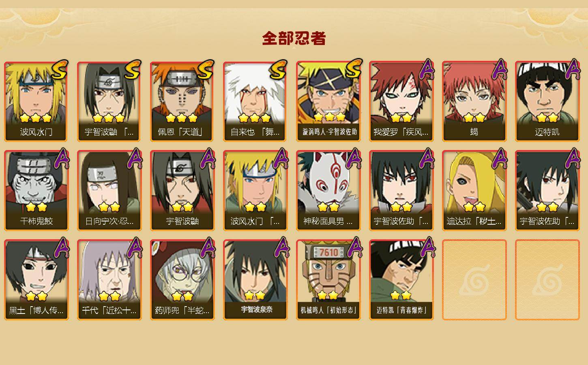
Task: Click the A badge on 黑土「博人传」 card
Action: (x=61, y=248)
